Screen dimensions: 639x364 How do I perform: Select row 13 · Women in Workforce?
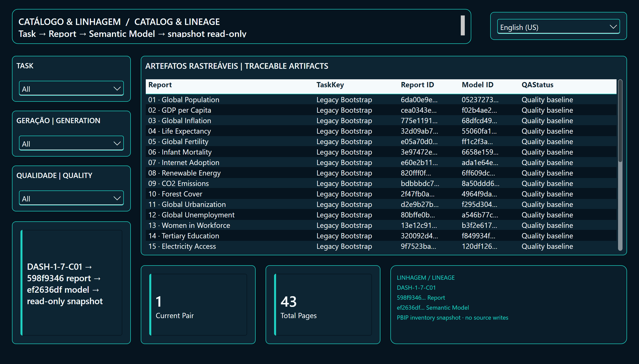pos(381,225)
